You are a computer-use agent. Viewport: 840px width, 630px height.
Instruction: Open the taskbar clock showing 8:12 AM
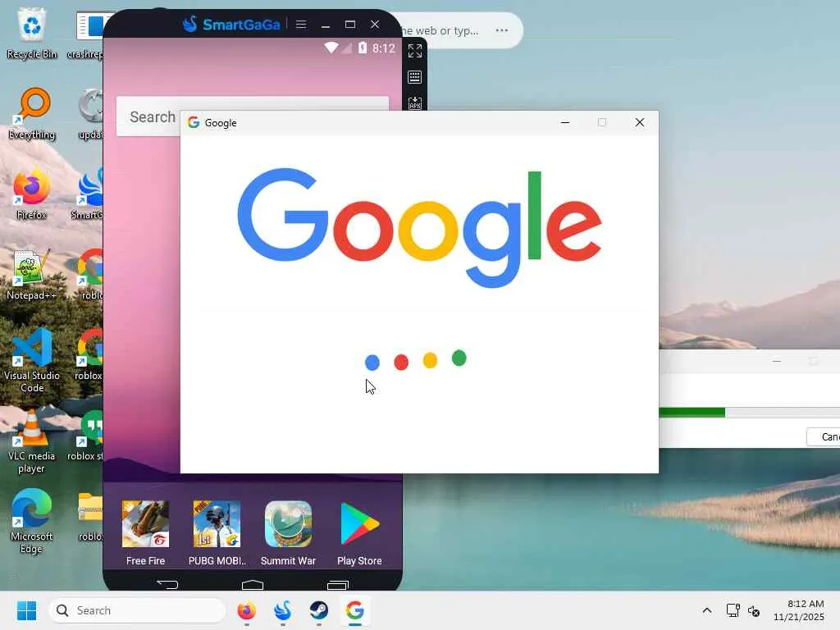coord(799,610)
